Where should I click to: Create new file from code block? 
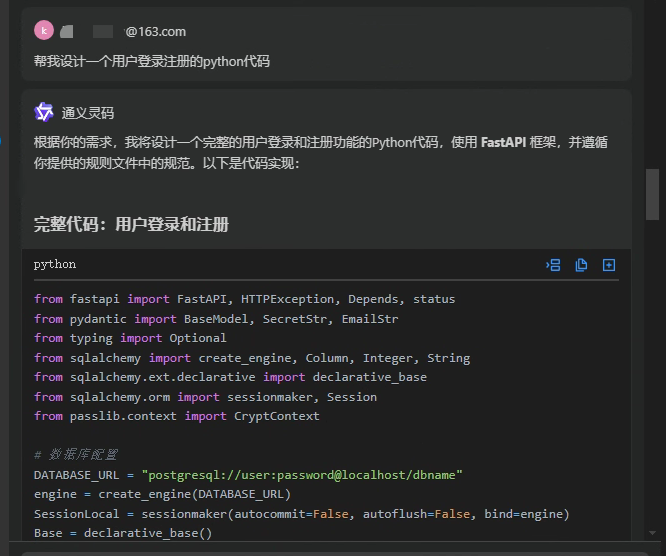tap(609, 265)
